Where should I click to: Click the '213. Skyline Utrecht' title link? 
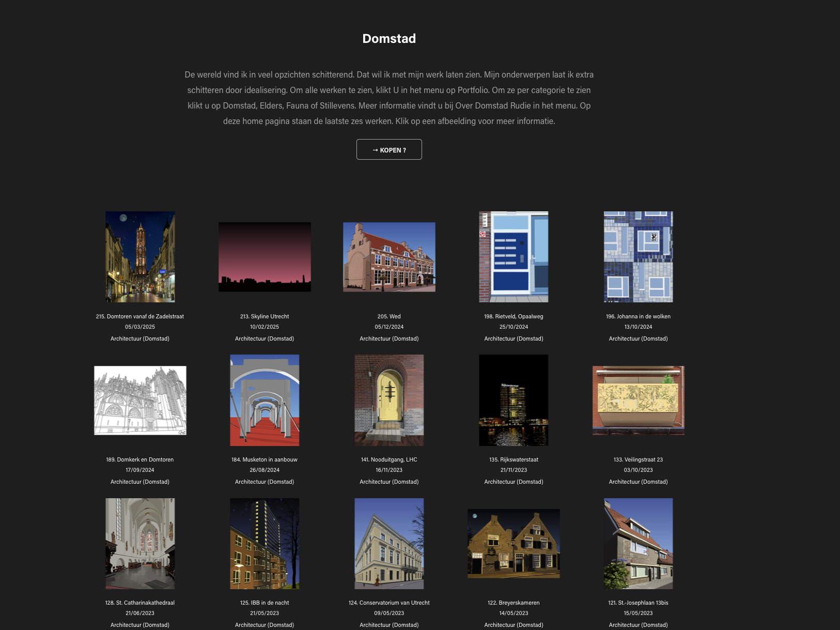tap(265, 316)
